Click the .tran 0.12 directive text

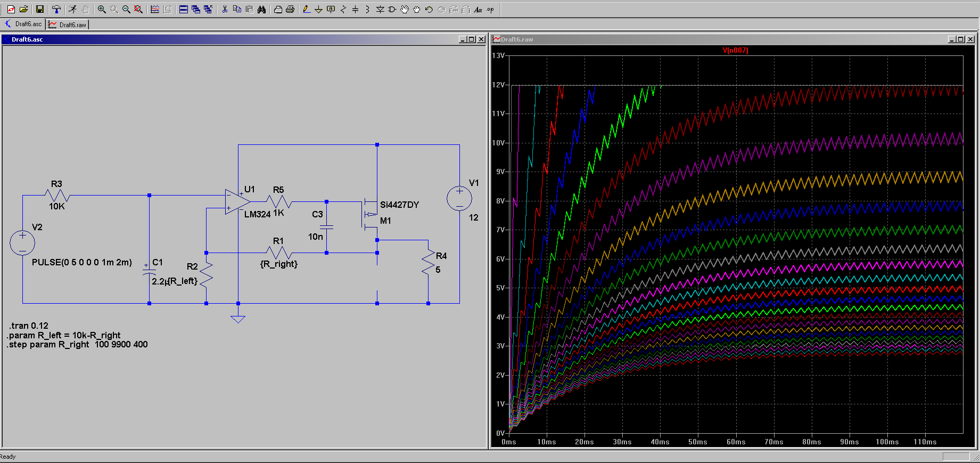pos(29,326)
